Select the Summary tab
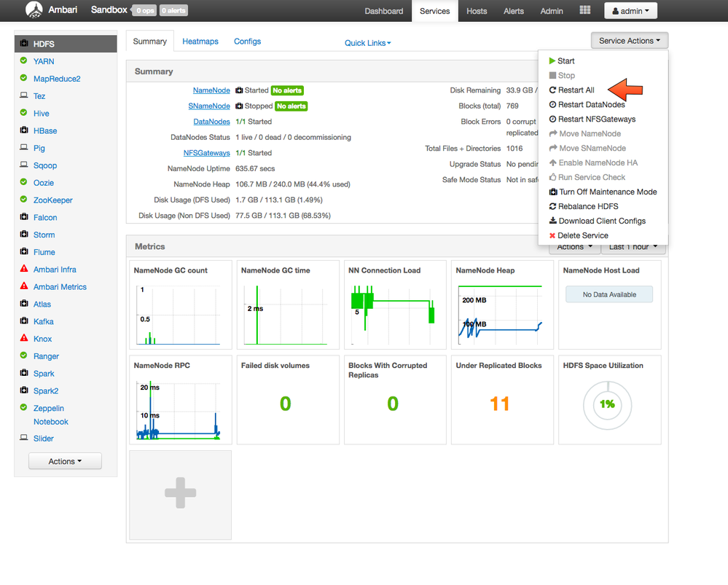 pyautogui.click(x=149, y=42)
